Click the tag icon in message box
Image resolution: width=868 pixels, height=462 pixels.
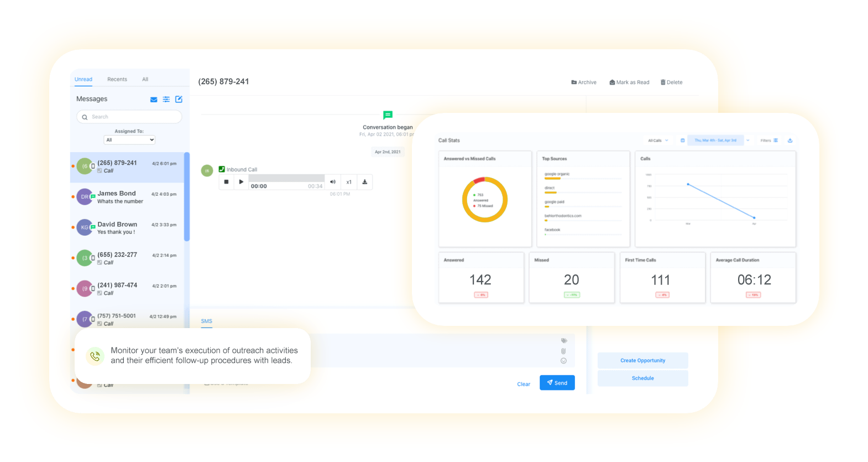coord(563,341)
